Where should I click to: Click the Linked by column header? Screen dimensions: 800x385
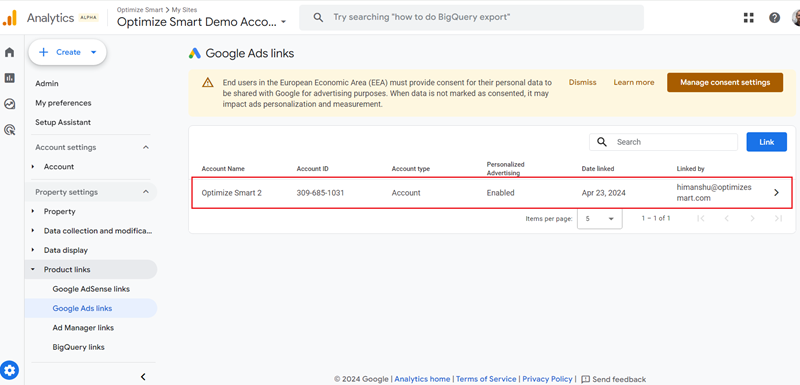[x=690, y=169]
